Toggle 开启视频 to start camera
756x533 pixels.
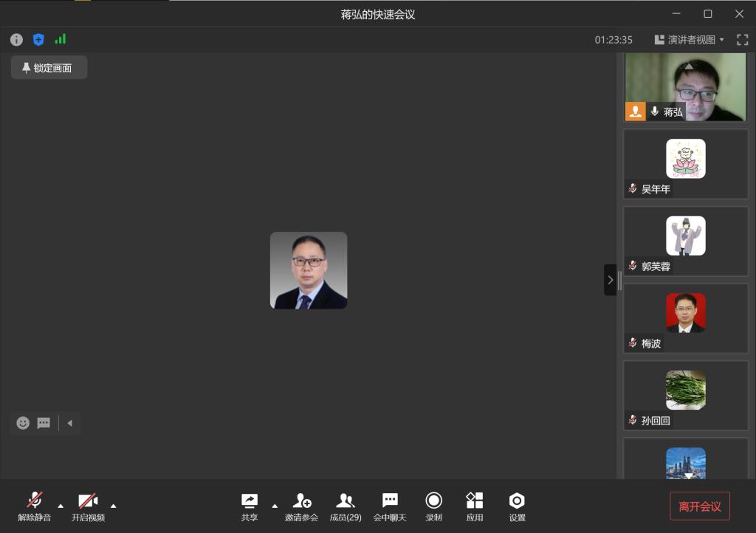point(88,506)
